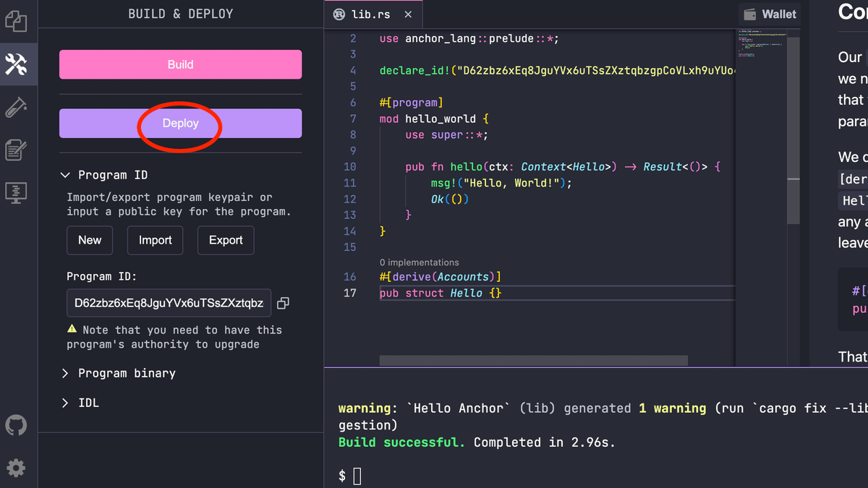This screenshot has width=868, height=488.
Task: Click the Wallet button
Action: tap(770, 14)
